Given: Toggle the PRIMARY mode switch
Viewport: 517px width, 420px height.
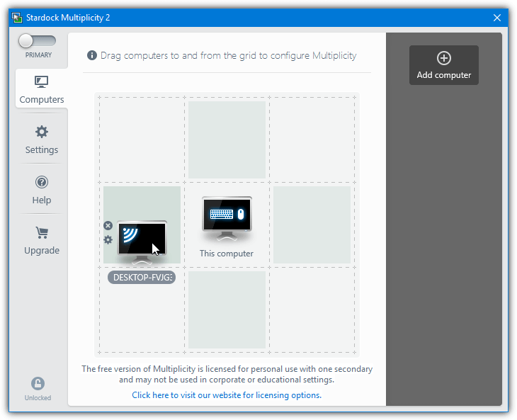Looking at the screenshot, I should tap(37, 41).
